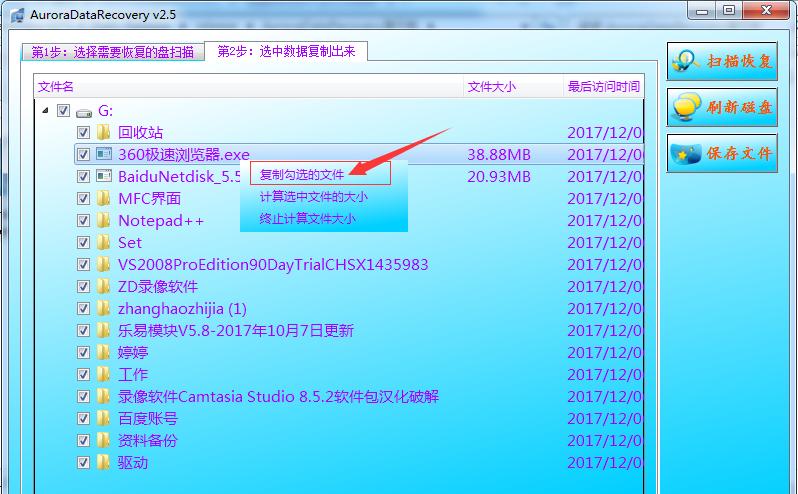Select the 婷婷 folder name
Image resolution: width=798 pixels, height=494 pixels.
pos(133,353)
